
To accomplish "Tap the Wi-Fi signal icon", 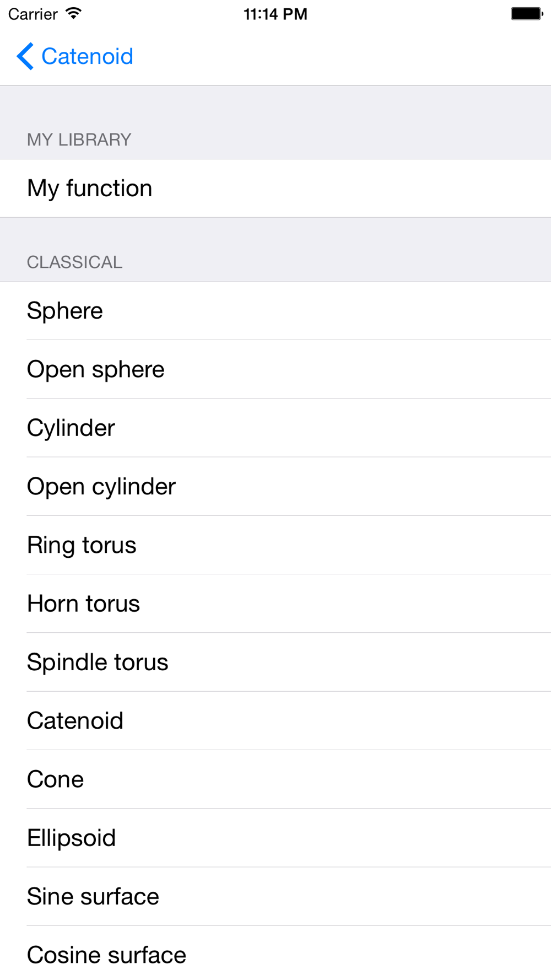I will coord(73,14).
